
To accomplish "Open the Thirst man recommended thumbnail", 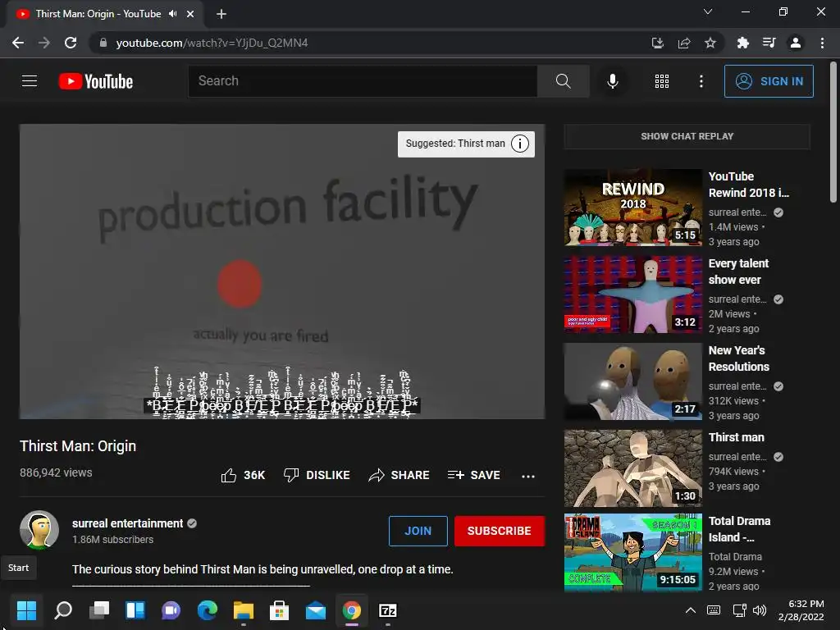I will tap(632, 468).
